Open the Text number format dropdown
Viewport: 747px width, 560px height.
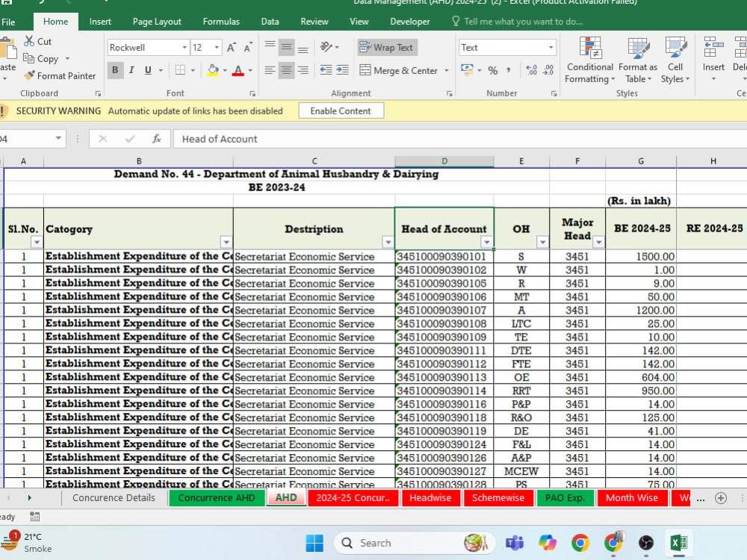click(551, 47)
